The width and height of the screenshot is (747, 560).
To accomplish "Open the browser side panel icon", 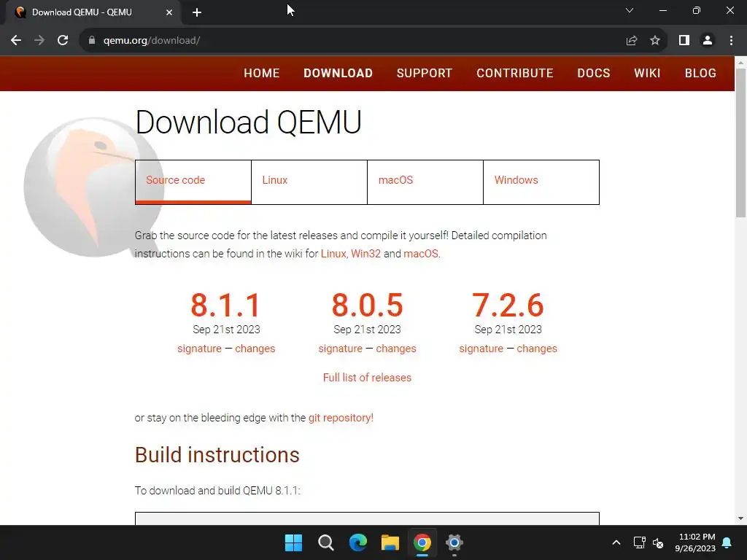I will coord(684,41).
